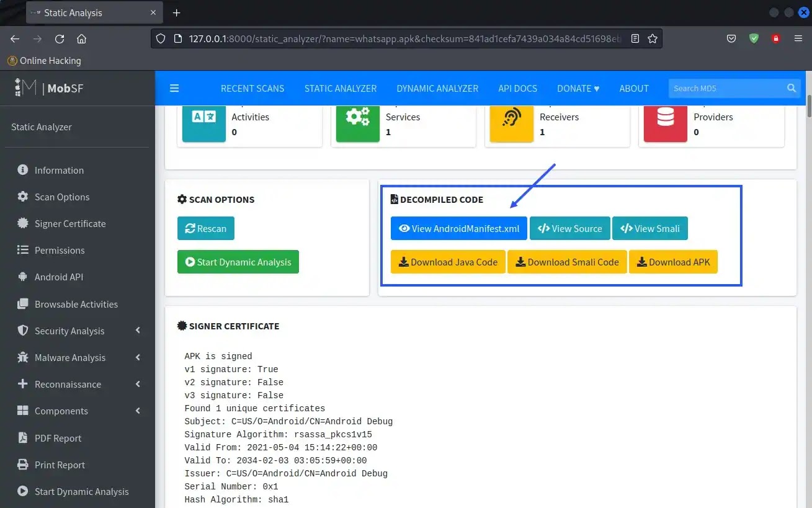Focus the Search MD5 input field
The width and height of the screenshot is (812, 508).
pyautogui.click(x=726, y=88)
